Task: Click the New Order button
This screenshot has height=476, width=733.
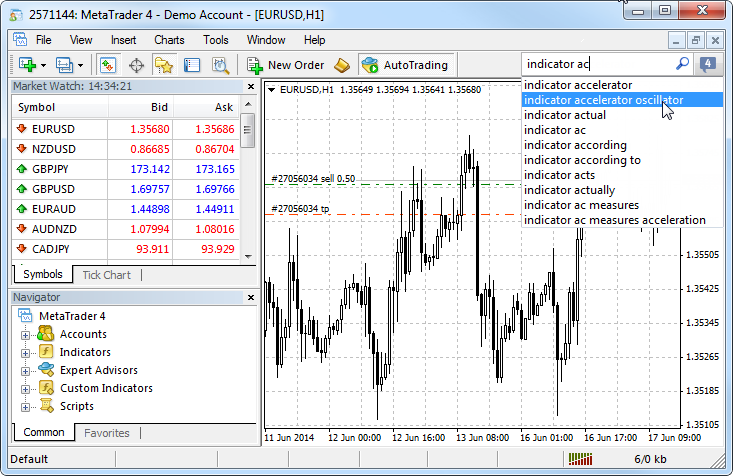Action: (x=286, y=65)
